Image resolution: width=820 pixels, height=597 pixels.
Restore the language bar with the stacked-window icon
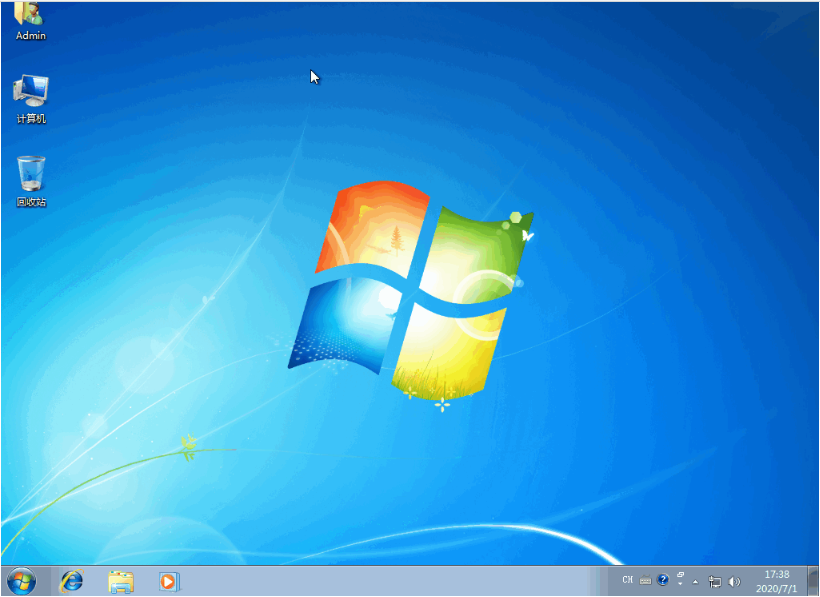click(x=680, y=576)
